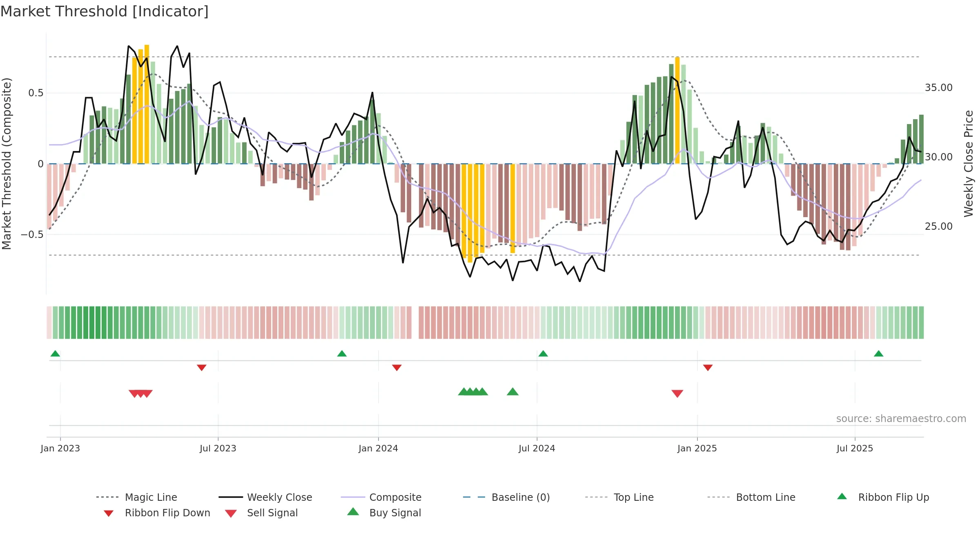
Task: Click the orange bar at December 2024 peak
Action: [677, 110]
